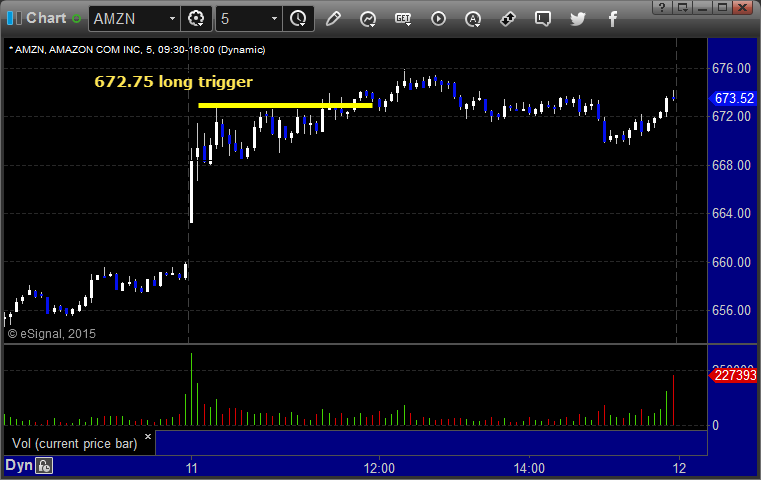The image size is (761, 480).
Task: Open the GET tools menu icon
Action: click(x=403, y=19)
